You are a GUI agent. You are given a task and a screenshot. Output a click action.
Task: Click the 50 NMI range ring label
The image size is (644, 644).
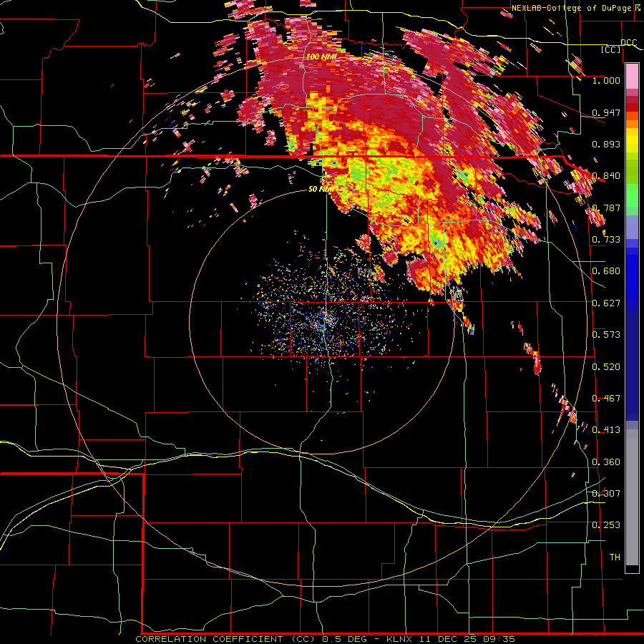pyautogui.click(x=321, y=189)
